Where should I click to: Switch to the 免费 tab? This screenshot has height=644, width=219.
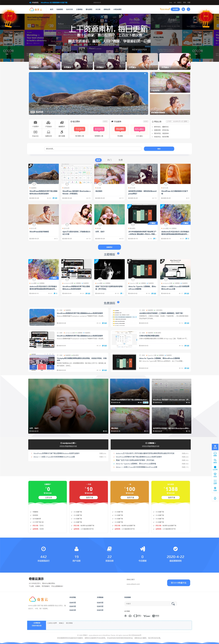[120, 160]
